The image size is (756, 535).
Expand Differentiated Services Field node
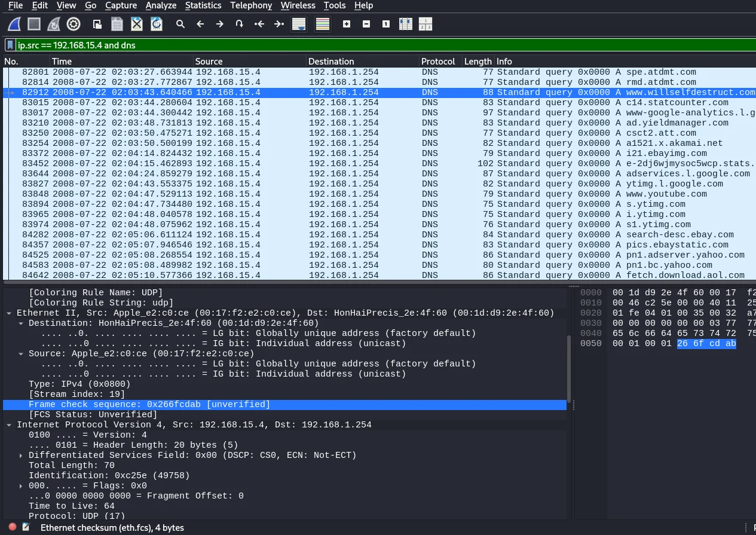pyautogui.click(x=21, y=455)
